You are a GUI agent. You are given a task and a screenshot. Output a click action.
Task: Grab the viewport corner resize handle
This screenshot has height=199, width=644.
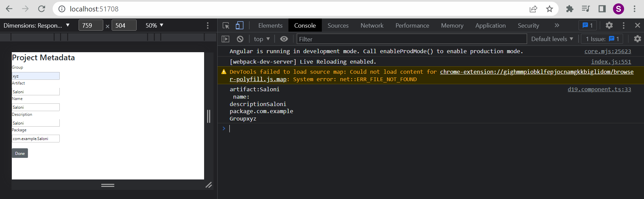click(x=209, y=185)
